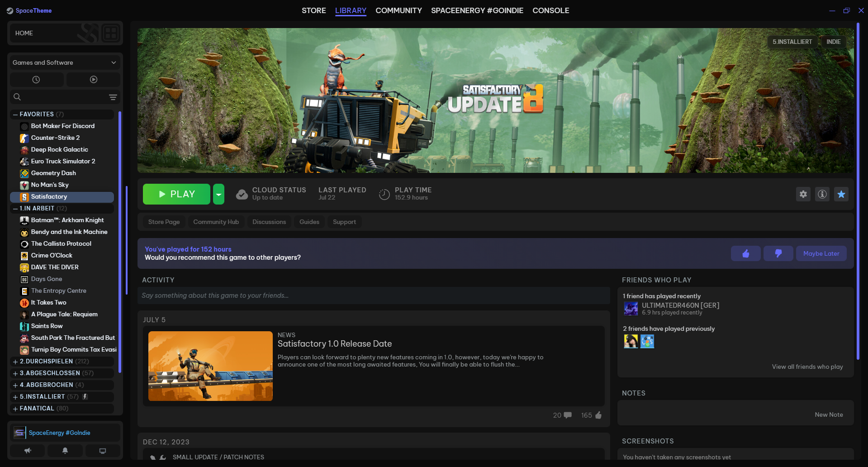Click the INDIE tag on banner
This screenshot has height=467, width=868.
pyautogui.click(x=834, y=42)
